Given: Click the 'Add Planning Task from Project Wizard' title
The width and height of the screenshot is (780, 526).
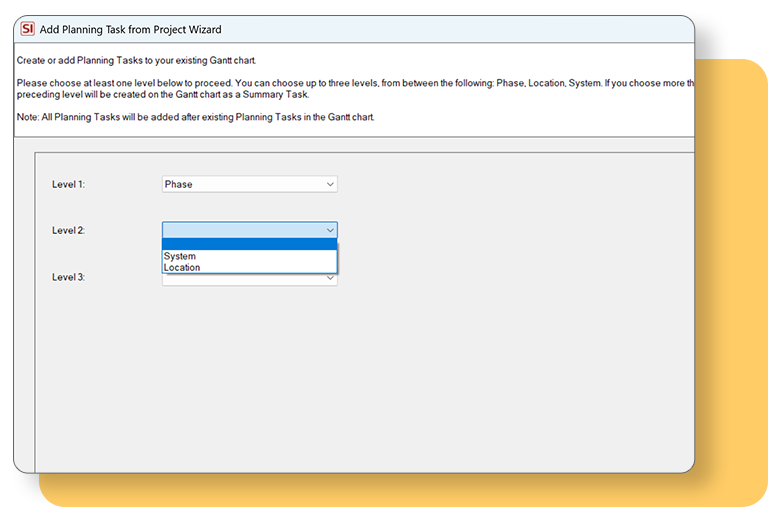Looking at the screenshot, I should click(x=130, y=29).
